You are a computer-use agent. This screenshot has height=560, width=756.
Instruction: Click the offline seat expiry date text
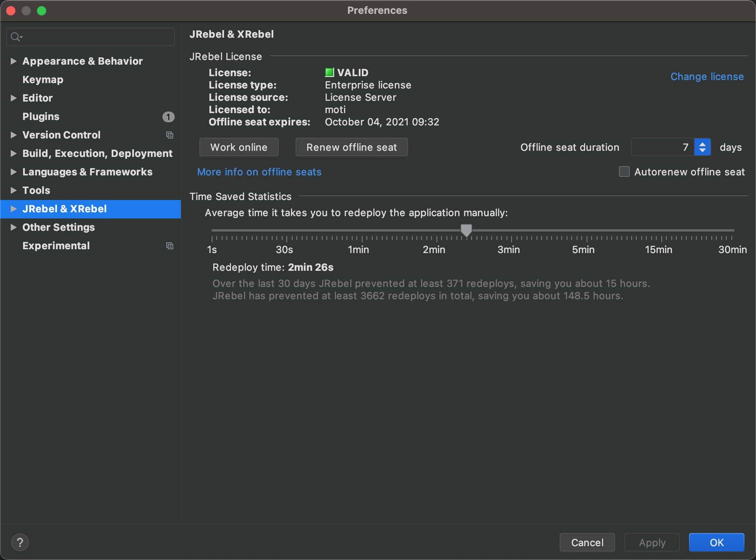[382, 122]
